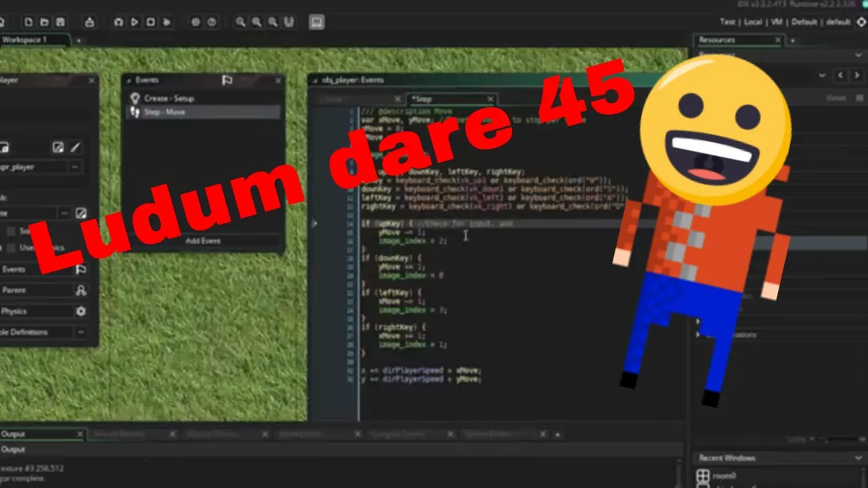
Task: Select the Create - Setup event
Action: click(203, 98)
